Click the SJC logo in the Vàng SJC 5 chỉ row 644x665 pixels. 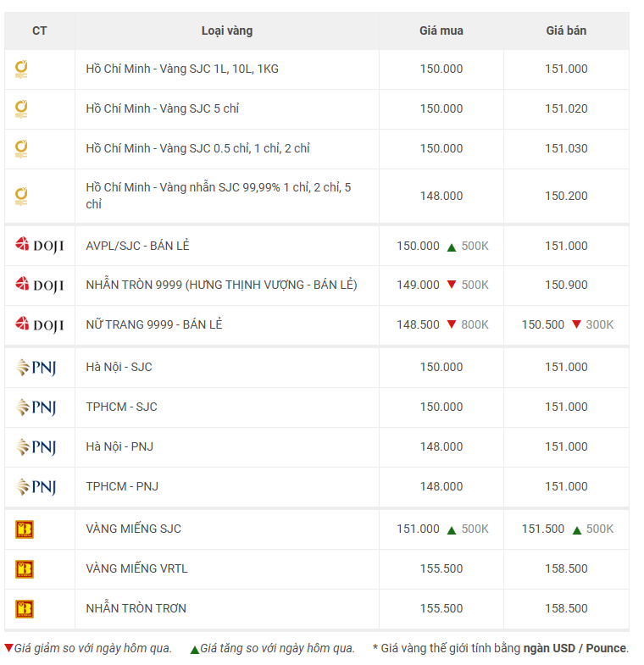22,109
